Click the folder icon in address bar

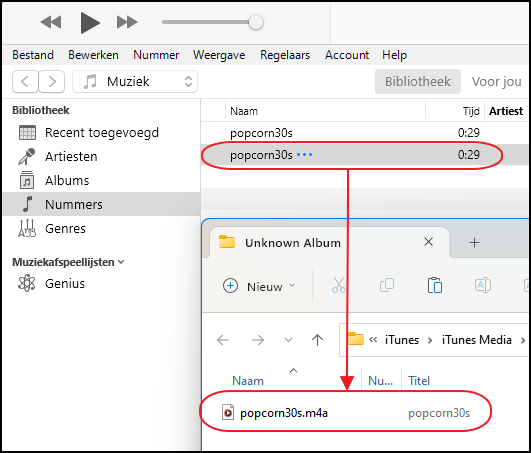pos(356,339)
